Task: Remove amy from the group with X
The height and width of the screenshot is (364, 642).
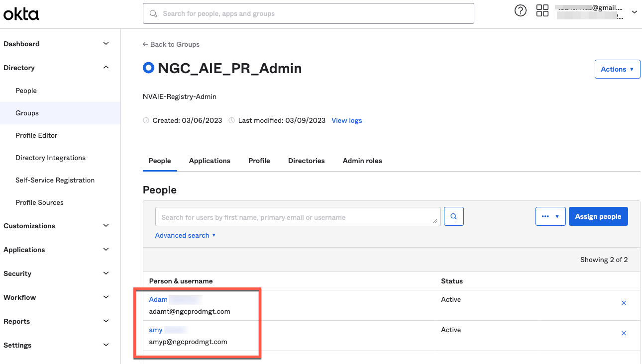Action: coord(624,333)
